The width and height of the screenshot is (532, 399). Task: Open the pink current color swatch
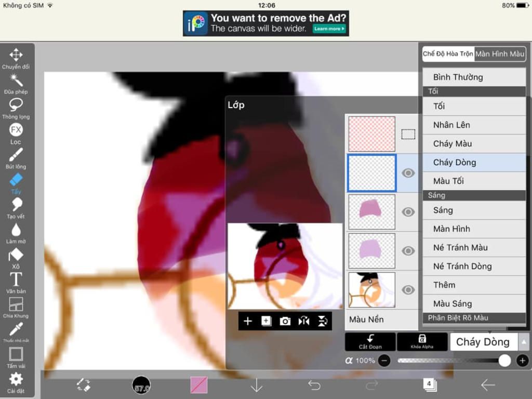199,385
